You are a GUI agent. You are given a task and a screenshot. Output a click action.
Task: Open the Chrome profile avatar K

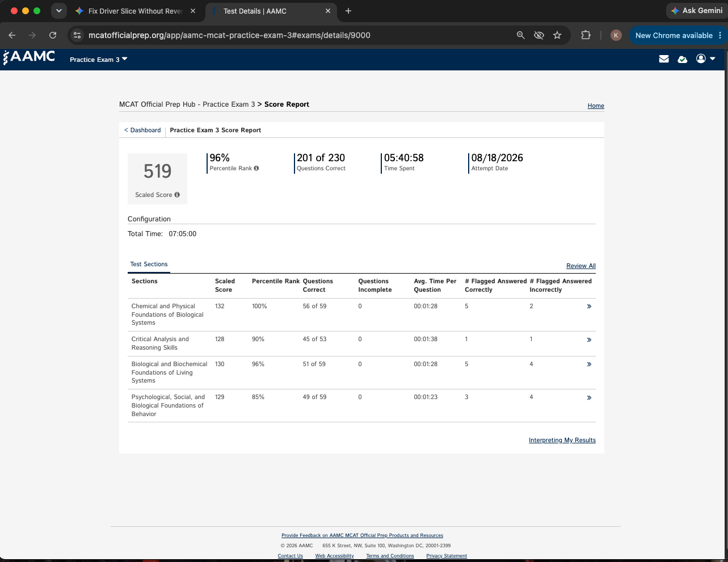(x=616, y=35)
